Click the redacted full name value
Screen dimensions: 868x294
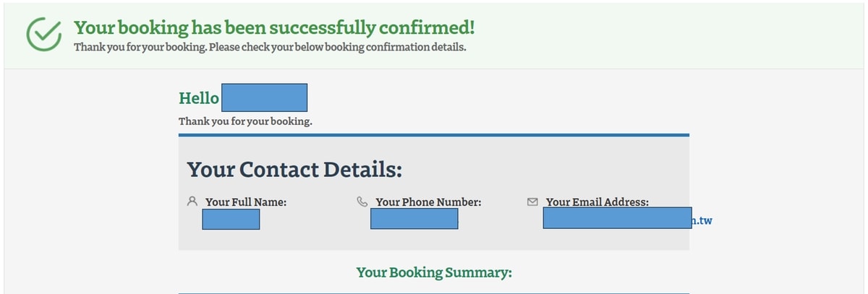[231, 219]
